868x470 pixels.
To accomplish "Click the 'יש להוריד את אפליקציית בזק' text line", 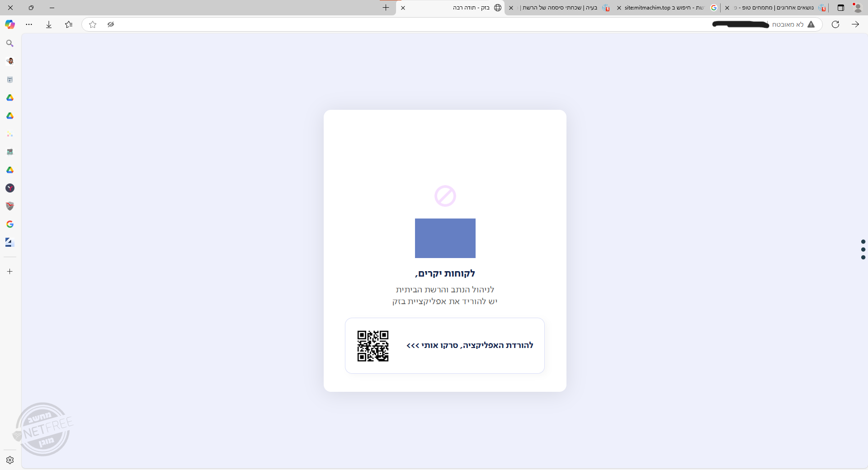I will pos(445,301).
